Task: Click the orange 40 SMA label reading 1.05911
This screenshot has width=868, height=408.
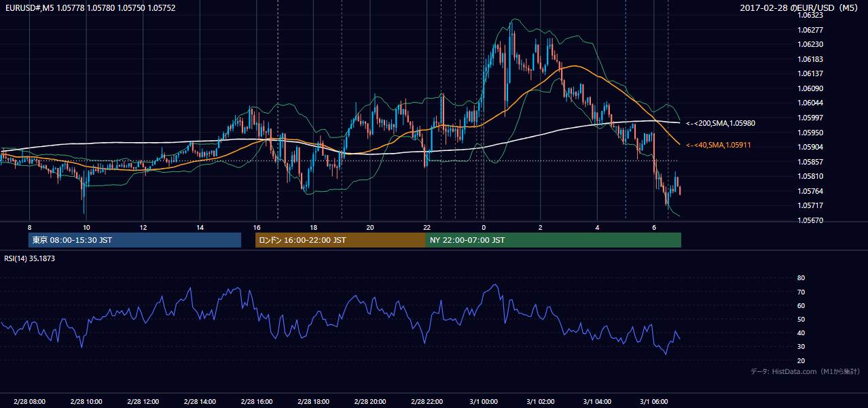Action: 719,145
